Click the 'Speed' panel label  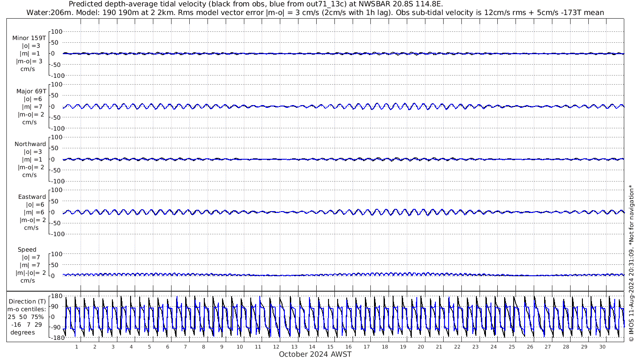pos(27,249)
